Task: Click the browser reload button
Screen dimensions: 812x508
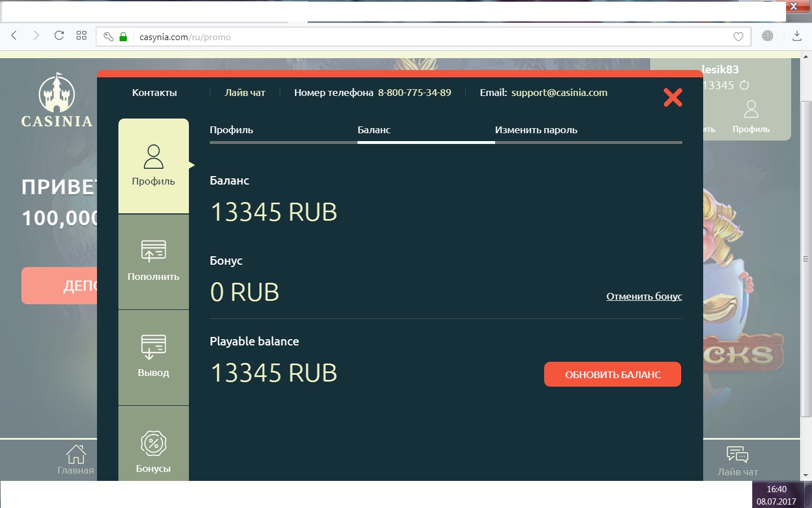Action: [x=59, y=36]
